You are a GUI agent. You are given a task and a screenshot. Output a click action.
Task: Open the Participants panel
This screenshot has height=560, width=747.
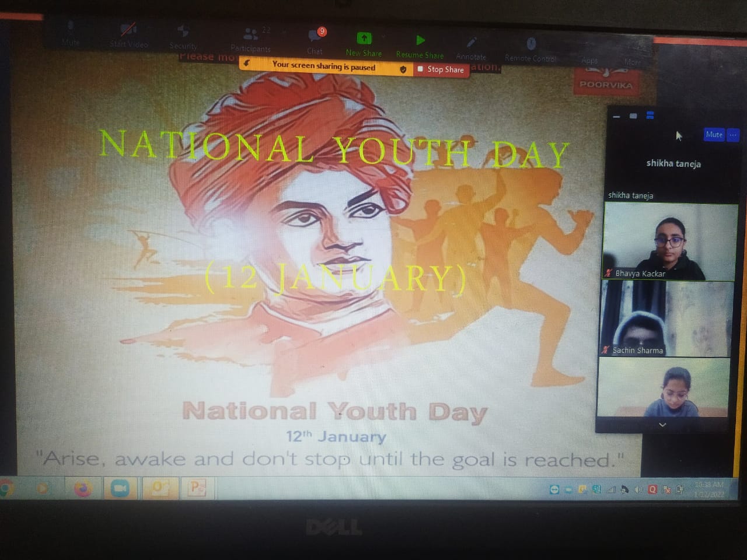[251, 35]
